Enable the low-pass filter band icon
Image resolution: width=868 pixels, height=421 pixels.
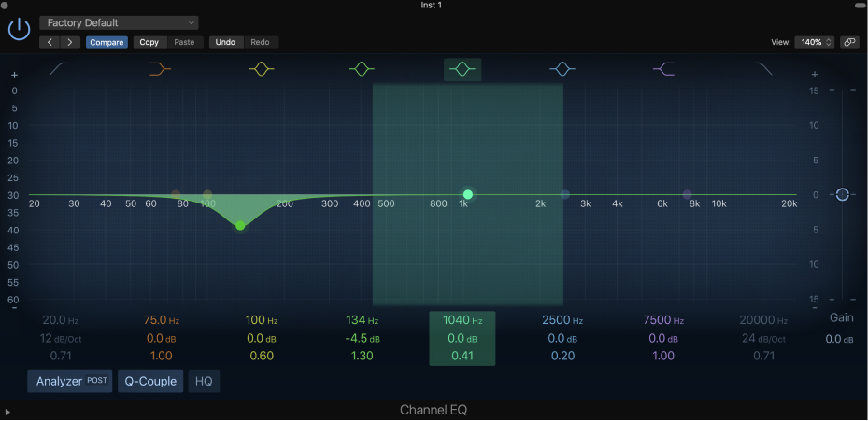763,69
